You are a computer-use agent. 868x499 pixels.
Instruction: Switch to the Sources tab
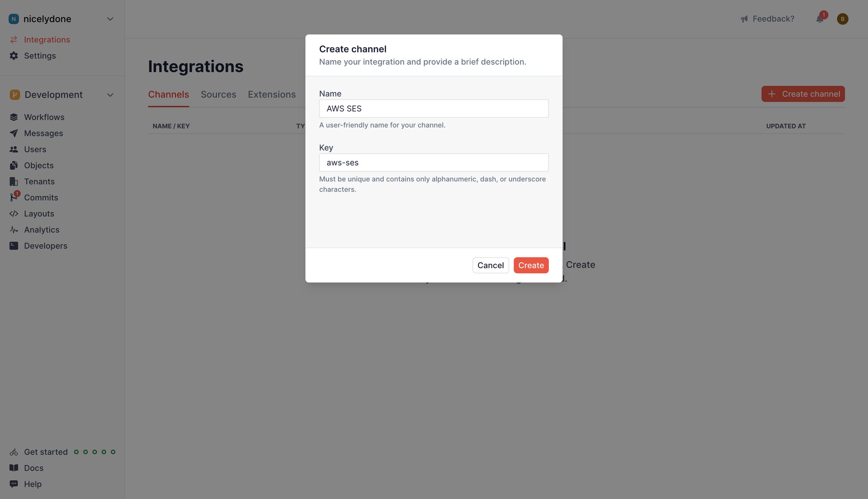coord(218,94)
